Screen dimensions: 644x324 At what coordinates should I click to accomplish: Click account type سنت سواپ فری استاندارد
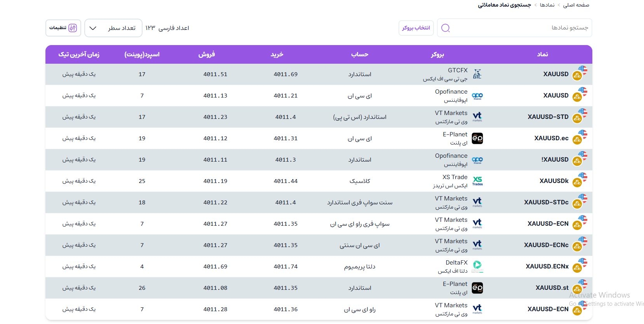click(360, 202)
